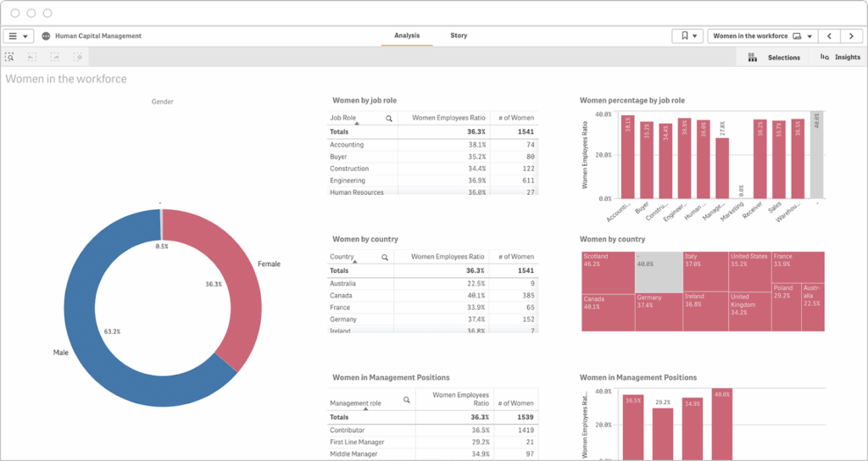868x461 pixels.
Task: Select Canada 40.1% treemap tile
Action: (x=608, y=313)
